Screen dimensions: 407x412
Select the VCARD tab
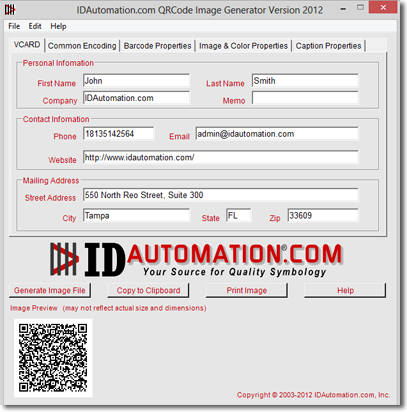pos(27,45)
